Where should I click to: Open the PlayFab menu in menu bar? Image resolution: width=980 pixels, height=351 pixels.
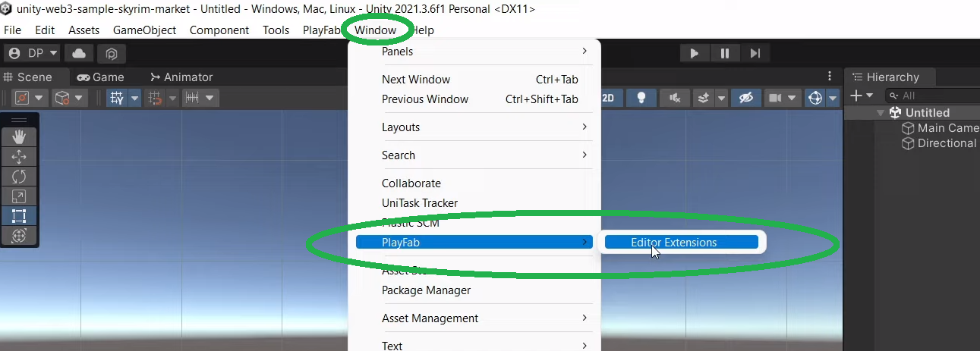tap(320, 30)
